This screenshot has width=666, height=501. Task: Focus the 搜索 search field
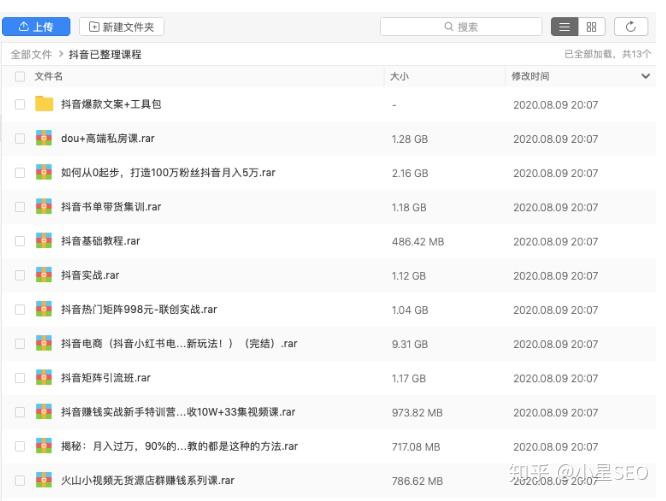[461, 27]
